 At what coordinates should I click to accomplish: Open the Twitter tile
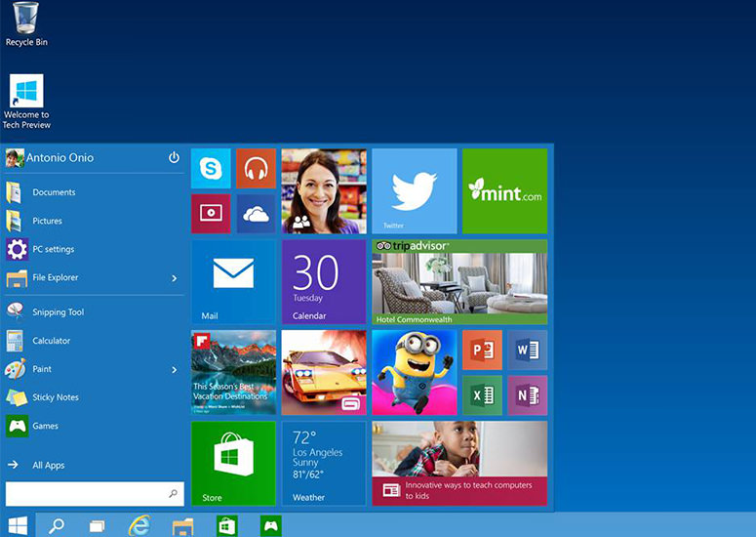(x=415, y=191)
